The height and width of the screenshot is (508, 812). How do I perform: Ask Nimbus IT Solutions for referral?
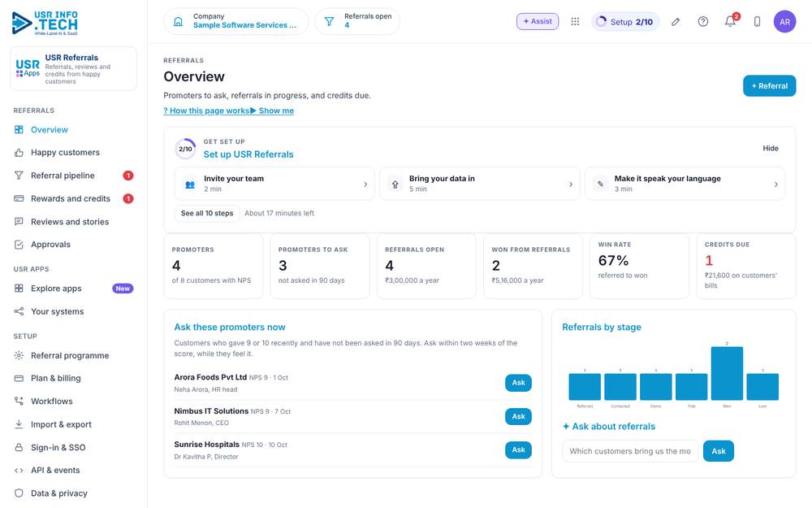(518, 416)
